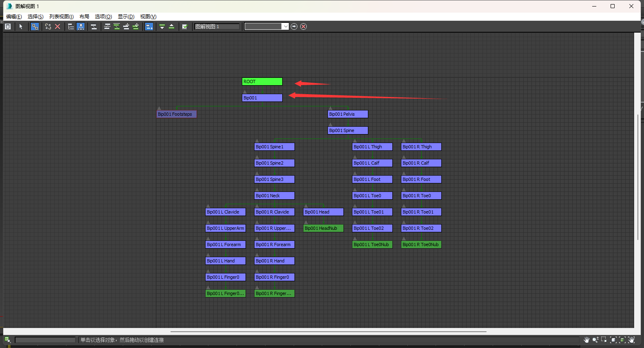Select the Bip001 R Forearm node
The image size is (644, 348).
(x=274, y=244)
